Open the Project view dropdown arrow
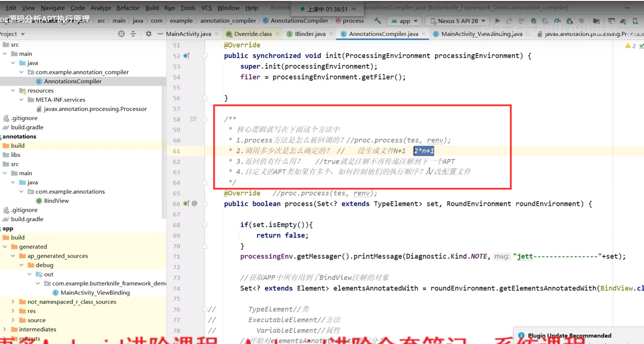 (x=23, y=34)
